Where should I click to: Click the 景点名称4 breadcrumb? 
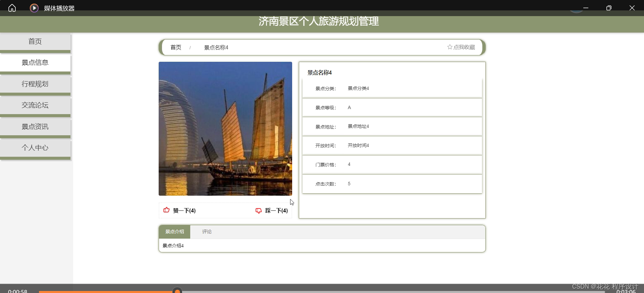[216, 48]
